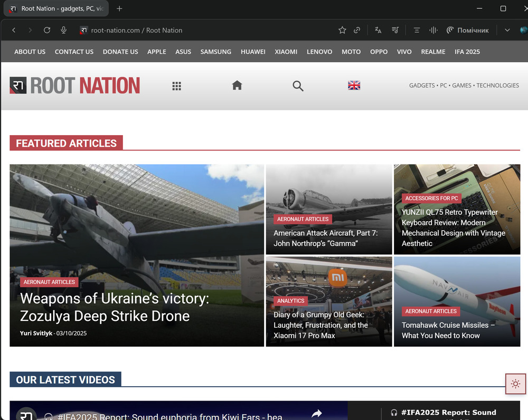Open the DONATE US menu item
Viewport: 528px width, 420px height.
pos(120,52)
